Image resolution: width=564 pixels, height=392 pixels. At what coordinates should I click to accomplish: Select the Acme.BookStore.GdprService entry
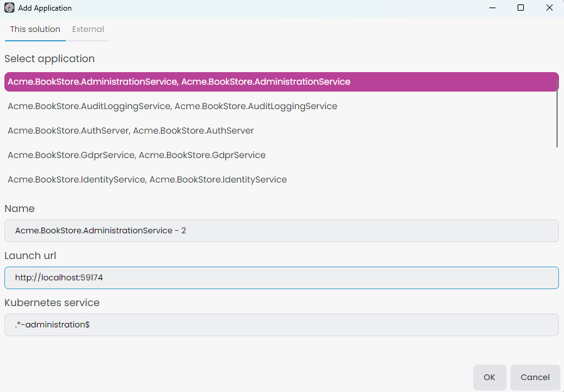pyautogui.click(x=136, y=155)
